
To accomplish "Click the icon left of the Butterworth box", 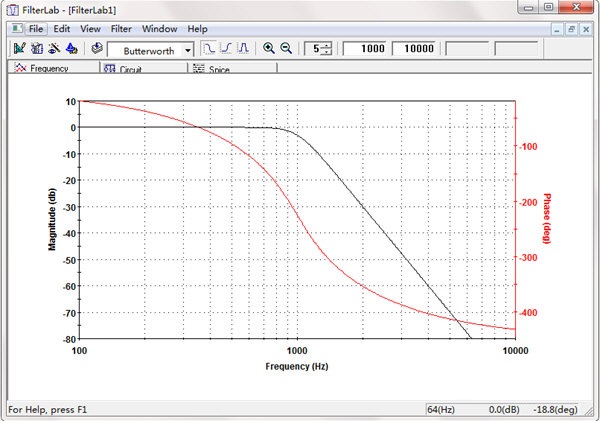I will tap(96, 48).
